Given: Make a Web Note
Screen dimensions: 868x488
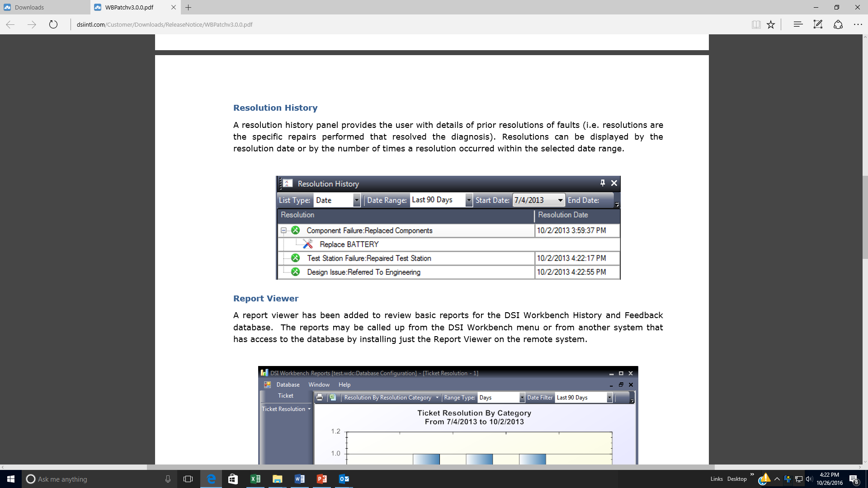Looking at the screenshot, I should click(818, 24).
